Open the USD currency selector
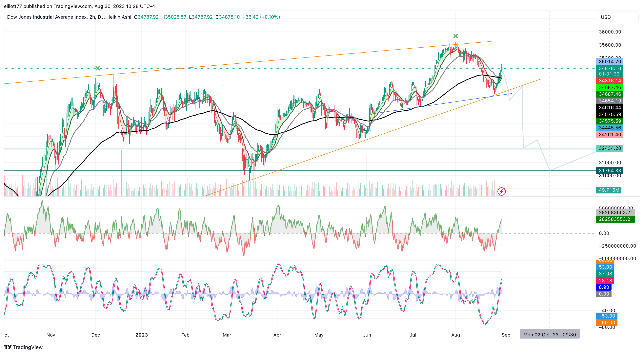 point(617,17)
